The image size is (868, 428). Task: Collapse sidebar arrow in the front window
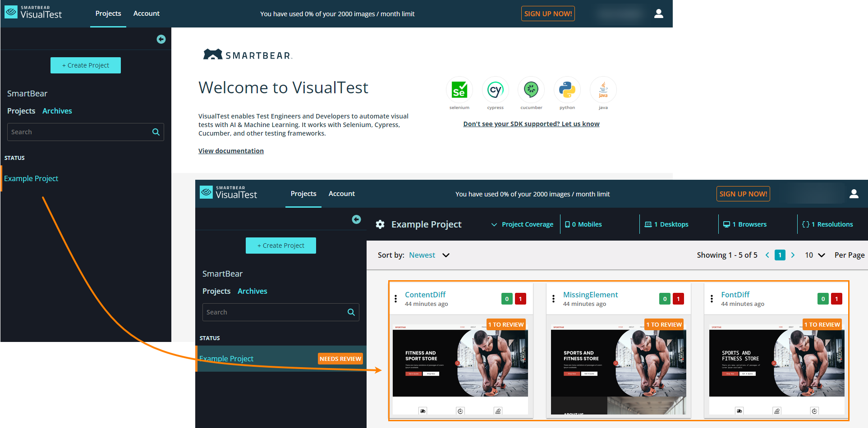[356, 219]
